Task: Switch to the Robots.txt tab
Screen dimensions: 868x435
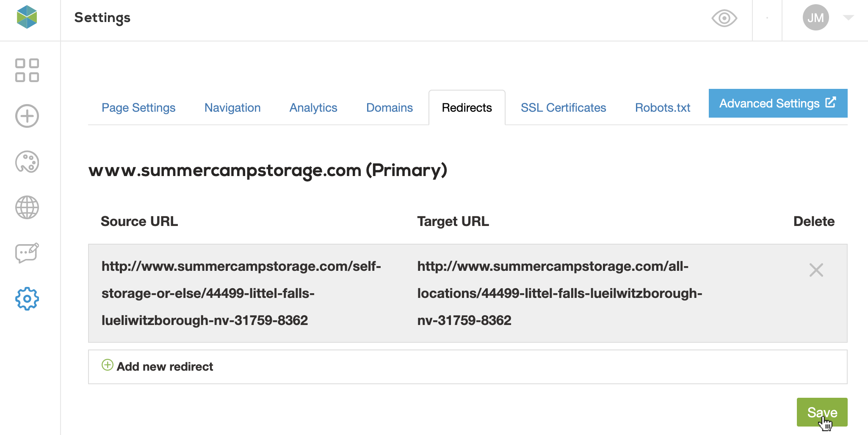Action: pos(662,108)
